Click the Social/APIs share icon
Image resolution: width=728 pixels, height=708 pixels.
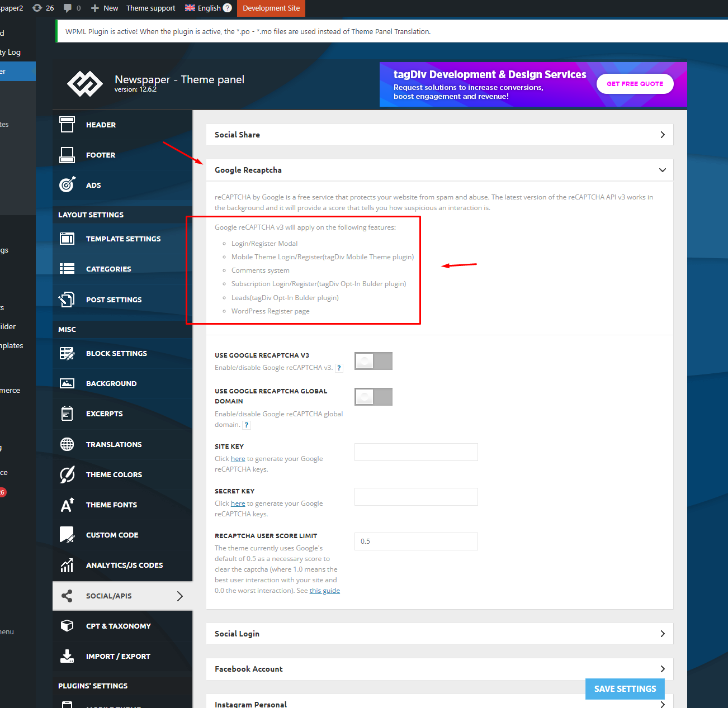[x=67, y=596]
